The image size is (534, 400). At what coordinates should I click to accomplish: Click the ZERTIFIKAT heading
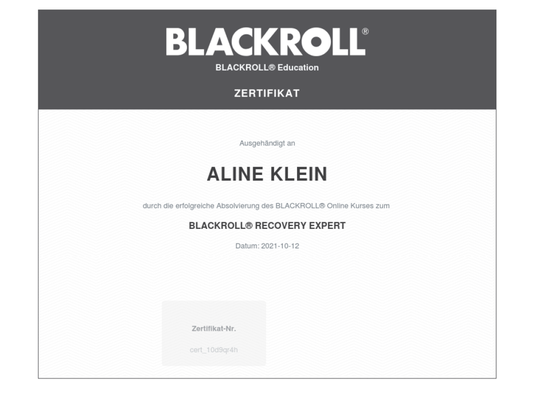(x=267, y=93)
